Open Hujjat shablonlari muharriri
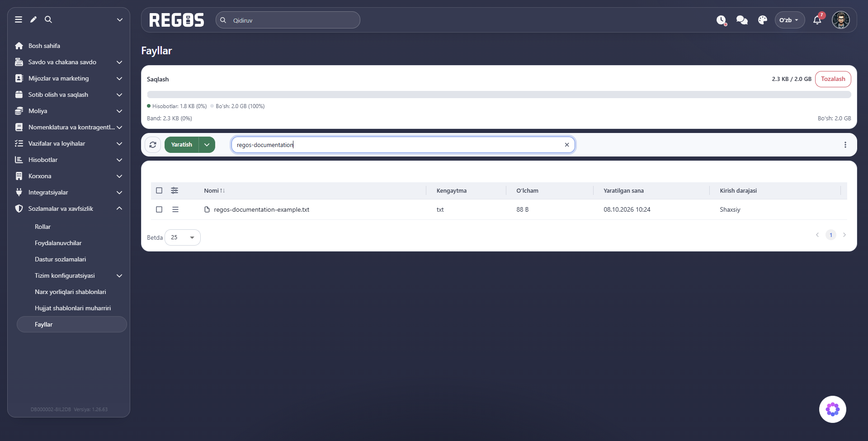868x441 pixels. [72, 308]
